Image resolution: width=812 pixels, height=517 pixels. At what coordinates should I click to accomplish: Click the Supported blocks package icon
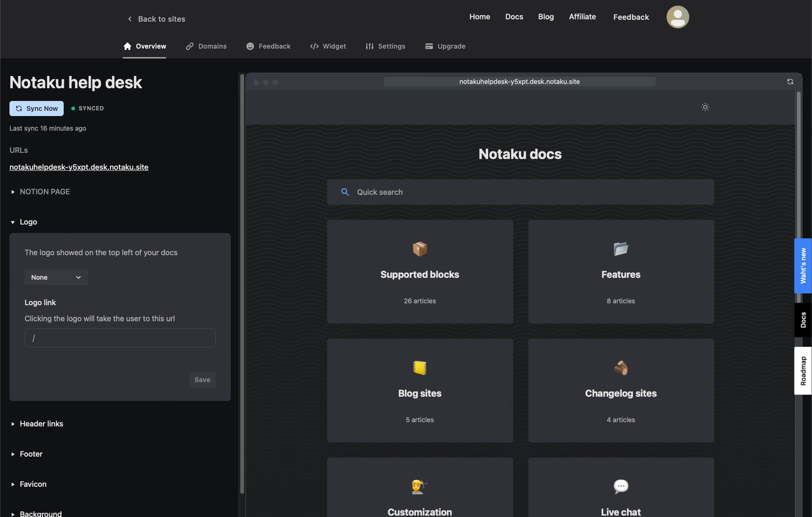(x=420, y=249)
